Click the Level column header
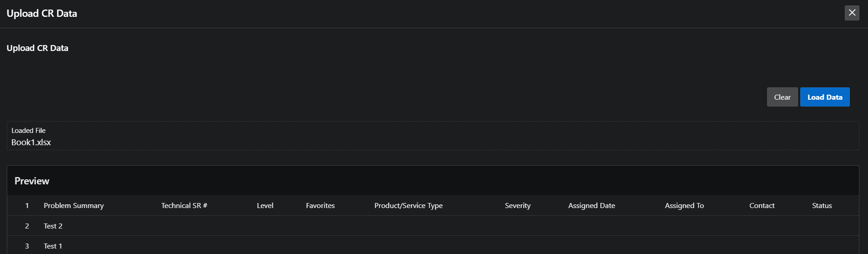Screen dimensions: 868x254 (265, 206)
